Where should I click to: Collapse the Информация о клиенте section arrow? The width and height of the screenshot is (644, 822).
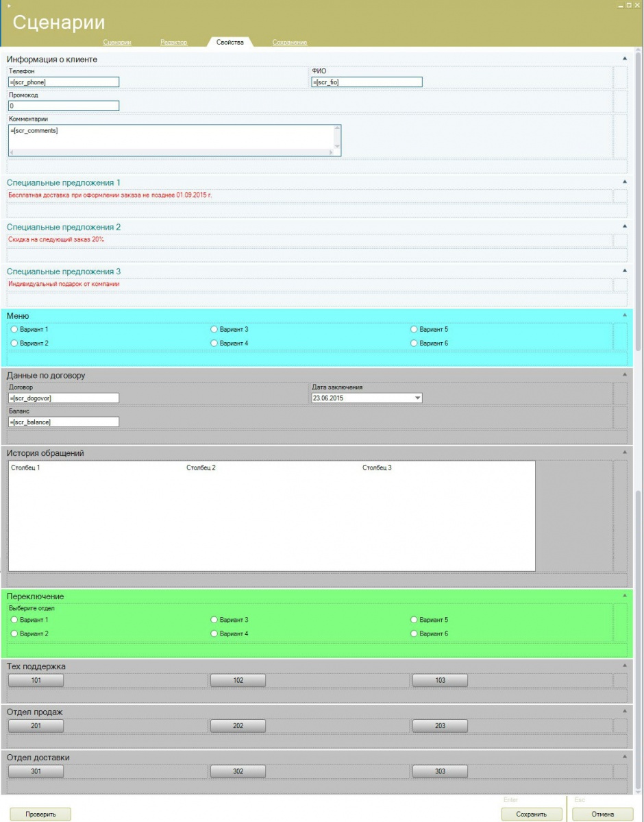(624, 59)
